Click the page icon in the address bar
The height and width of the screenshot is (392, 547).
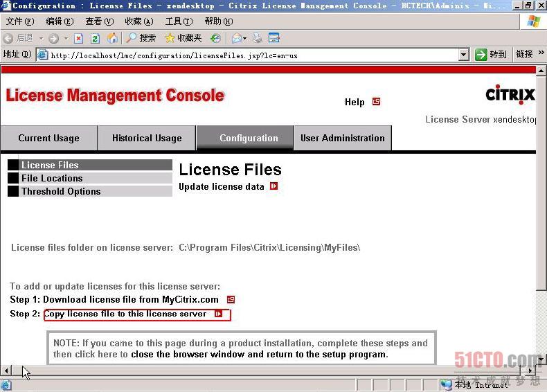[x=42, y=55]
